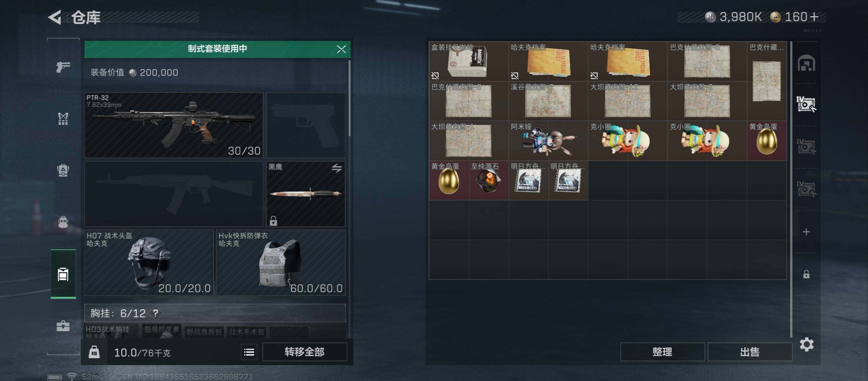Click the 出售 sell button

click(750, 352)
